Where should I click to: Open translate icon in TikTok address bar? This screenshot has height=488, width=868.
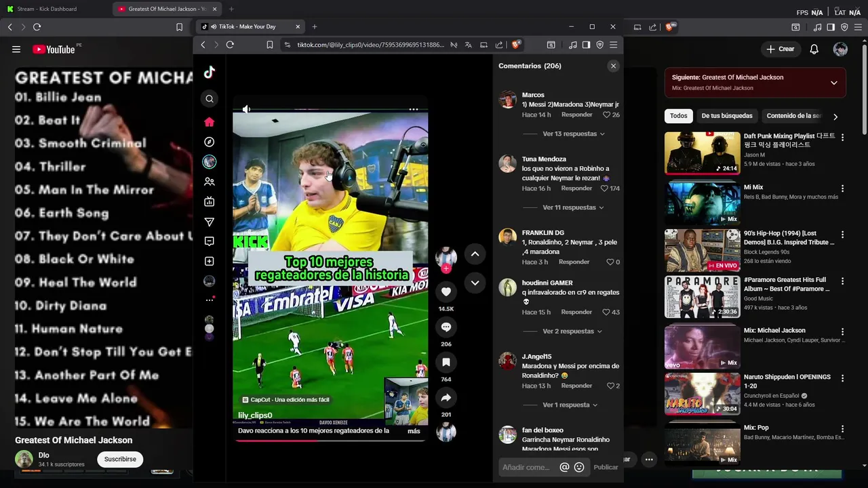pos(469,45)
